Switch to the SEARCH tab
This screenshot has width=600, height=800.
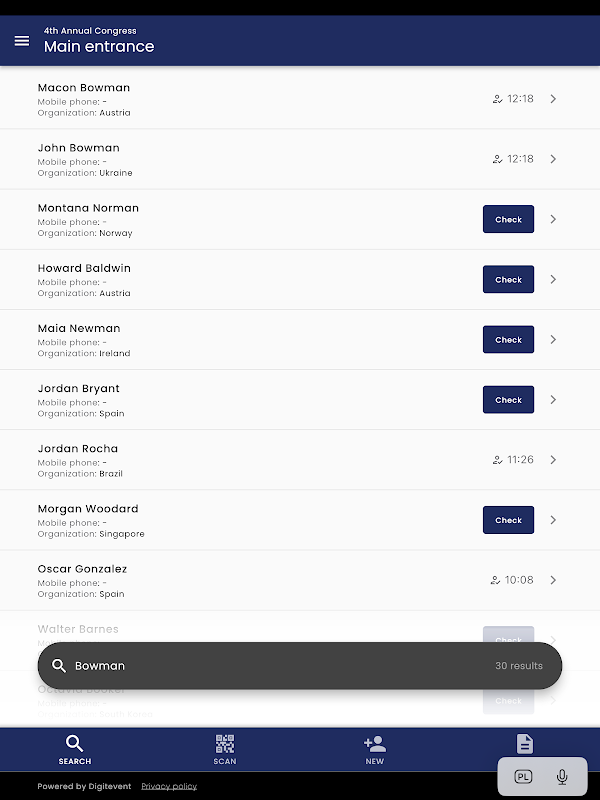(75, 750)
